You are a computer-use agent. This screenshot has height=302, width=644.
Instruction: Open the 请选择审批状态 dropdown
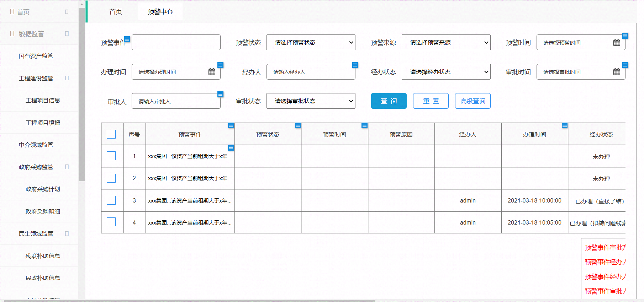(311, 101)
